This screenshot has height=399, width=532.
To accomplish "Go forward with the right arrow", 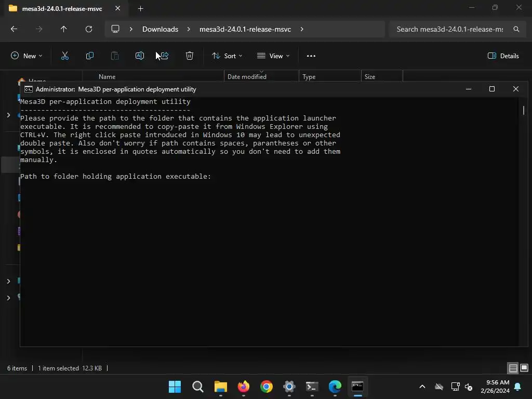I will pos(39,29).
